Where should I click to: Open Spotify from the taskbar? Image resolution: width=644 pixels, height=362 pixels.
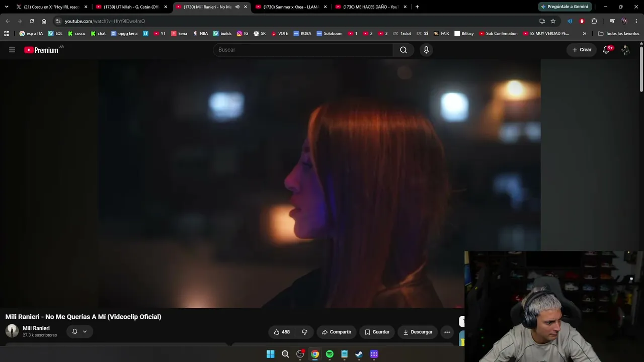click(x=330, y=354)
